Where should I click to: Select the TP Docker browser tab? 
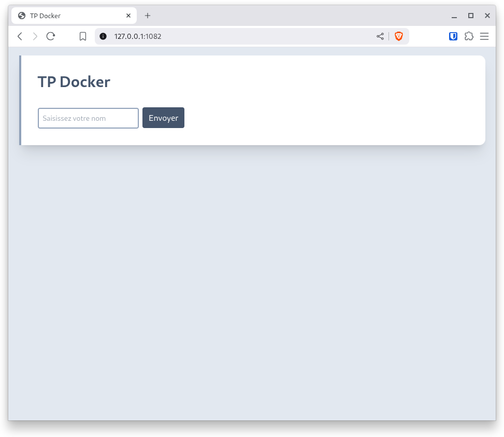point(74,16)
